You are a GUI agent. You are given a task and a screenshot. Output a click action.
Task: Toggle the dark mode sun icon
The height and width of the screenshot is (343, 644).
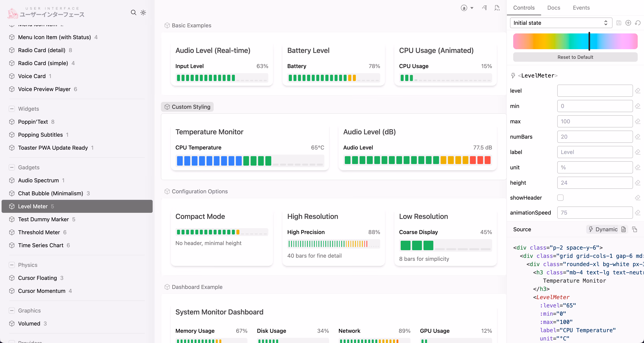pyautogui.click(x=143, y=13)
